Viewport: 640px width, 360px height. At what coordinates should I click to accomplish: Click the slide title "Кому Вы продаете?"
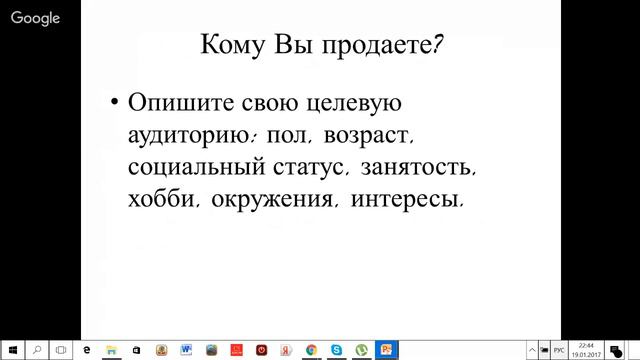pos(322,44)
